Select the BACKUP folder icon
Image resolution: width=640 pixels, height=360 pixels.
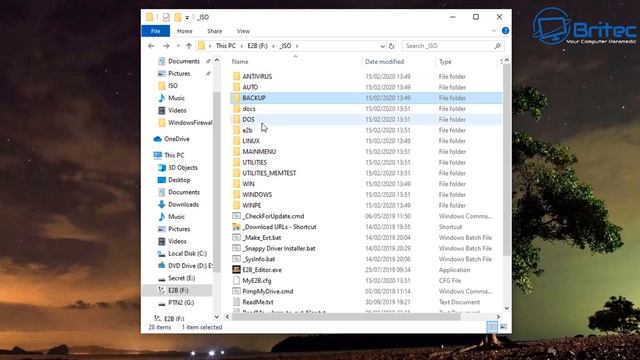point(236,98)
